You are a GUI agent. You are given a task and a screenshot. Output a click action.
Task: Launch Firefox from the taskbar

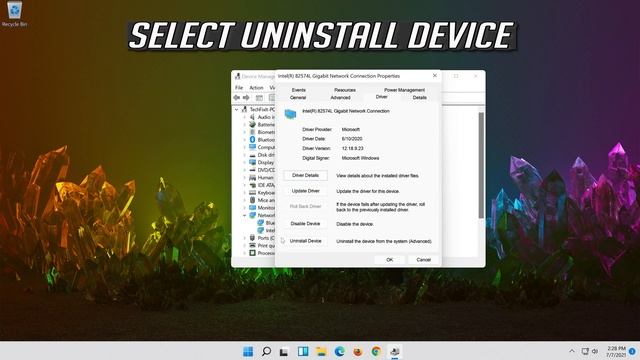(358, 351)
